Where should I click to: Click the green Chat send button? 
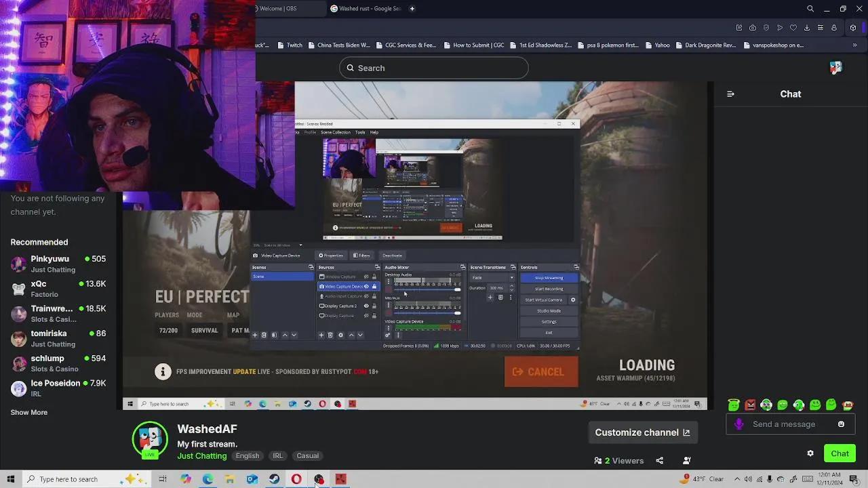pos(840,453)
